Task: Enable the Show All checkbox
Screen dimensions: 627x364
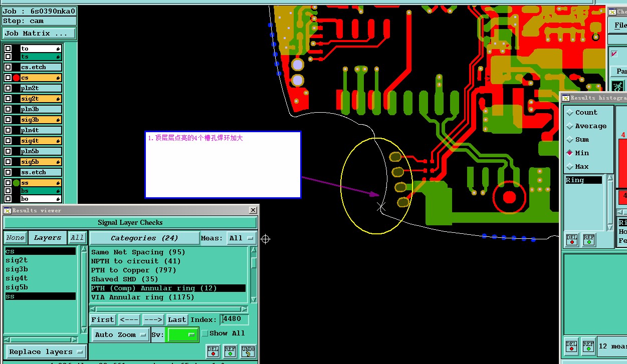Action: click(204, 333)
